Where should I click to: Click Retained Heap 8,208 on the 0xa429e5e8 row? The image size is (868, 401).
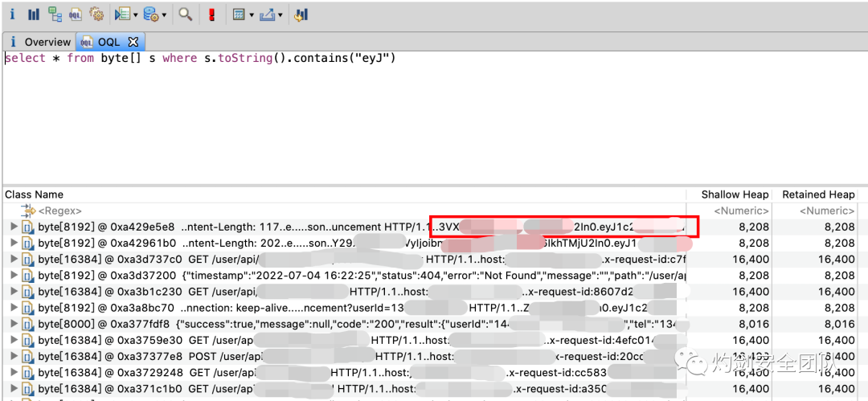(x=841, y=227)
